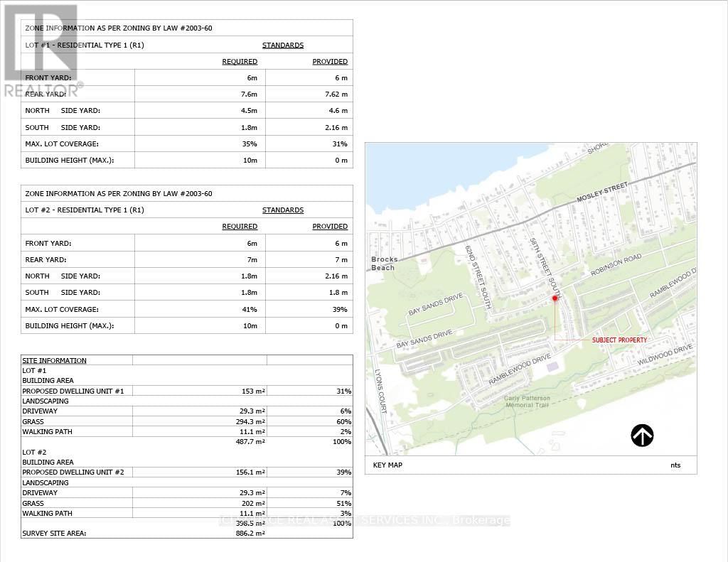Click Lot #1 north side yard "4.5m" value

[249, 110]
